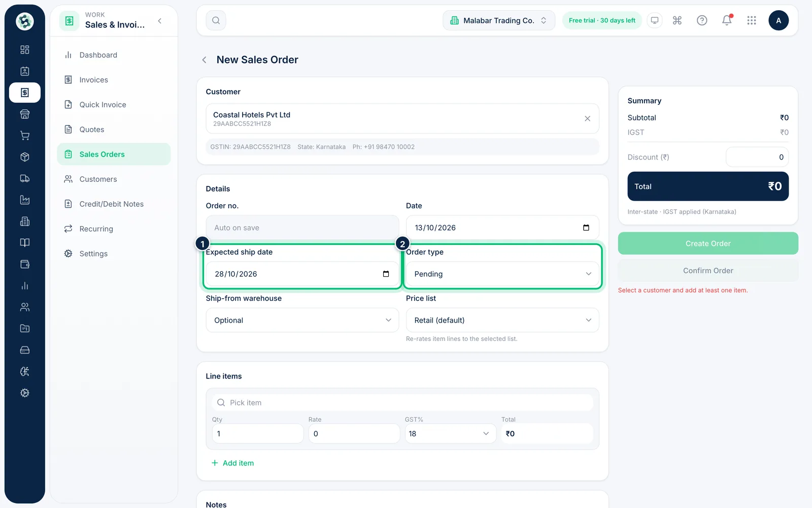This screenshot has height=508, width=812.
Task: Click the notifications bell icon
Action: [727, 20]
